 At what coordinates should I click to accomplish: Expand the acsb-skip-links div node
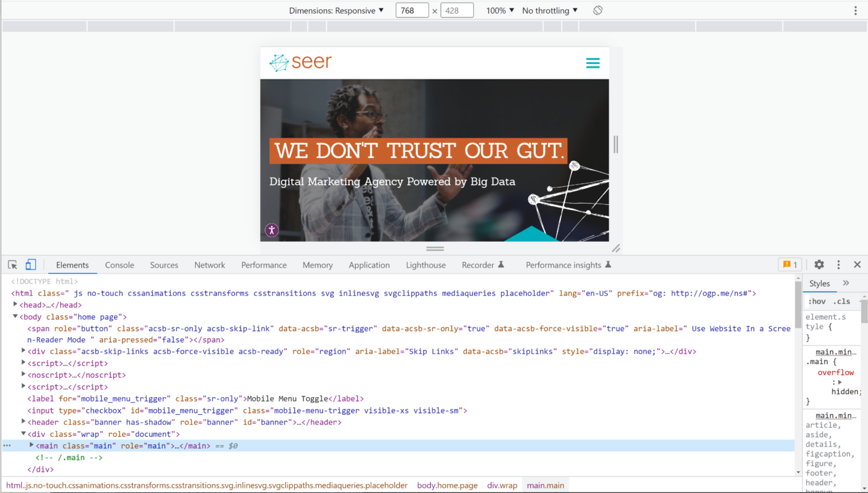tap(24, 351)
